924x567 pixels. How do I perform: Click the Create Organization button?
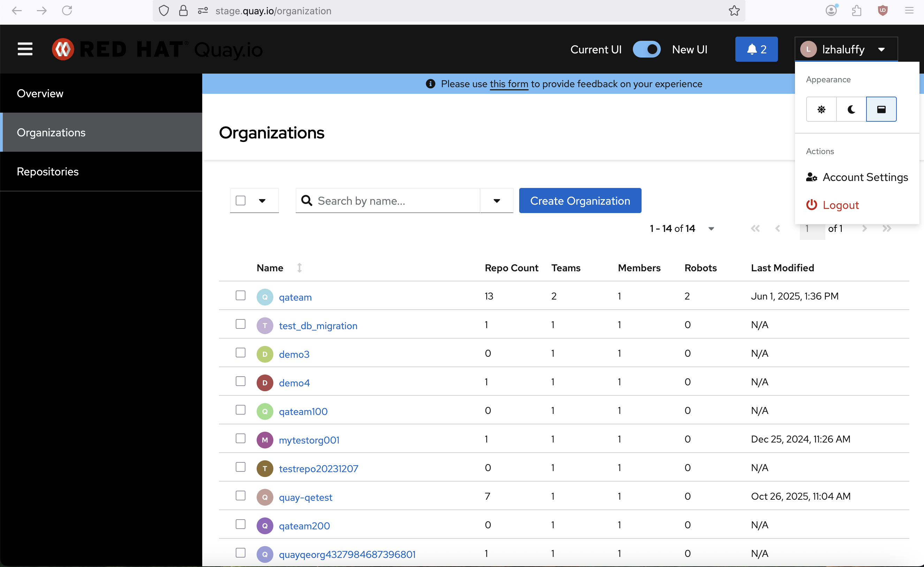(x=580, y=201)
